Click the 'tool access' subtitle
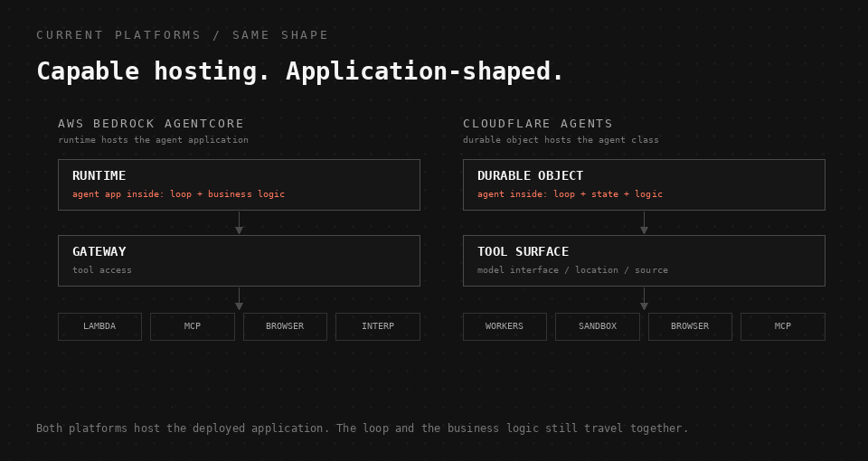This screenshot has height=461, width=868. coord(102,270)
